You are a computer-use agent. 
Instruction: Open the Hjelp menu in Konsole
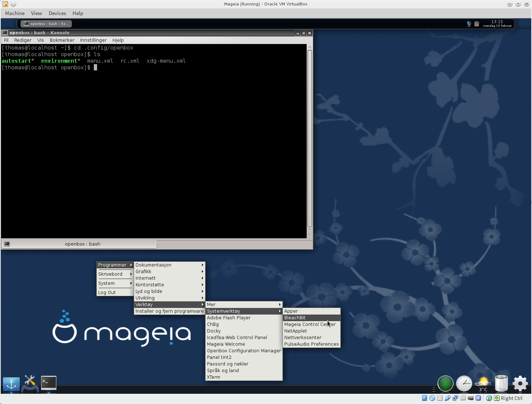(118, 40)
